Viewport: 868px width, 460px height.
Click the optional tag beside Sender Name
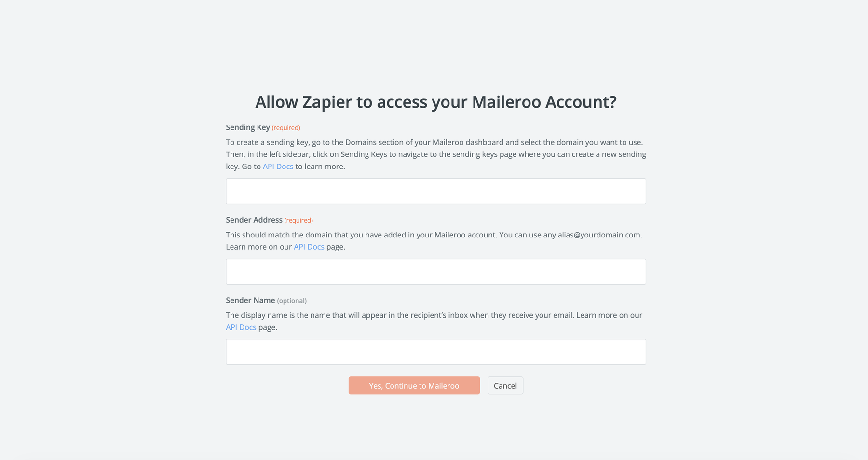292,301
